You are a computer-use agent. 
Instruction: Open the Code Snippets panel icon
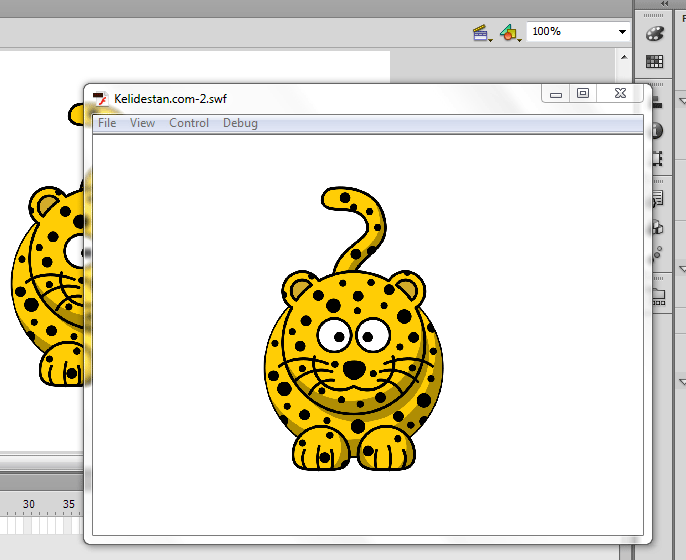tap(658, 199)
